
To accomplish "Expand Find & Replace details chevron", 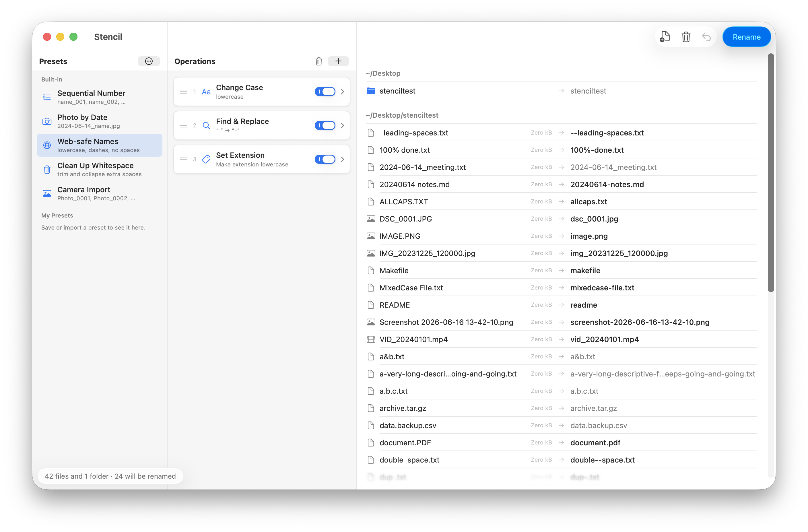I will [x=343, y=126].
